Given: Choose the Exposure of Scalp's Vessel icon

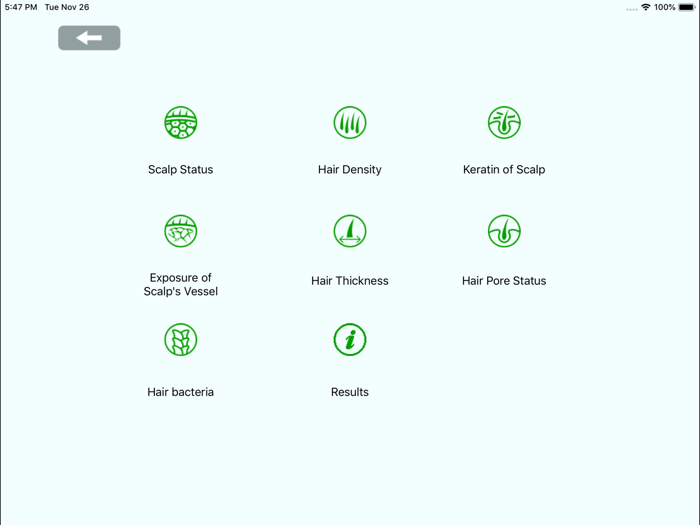Looking at the screenshot, I should coord(181,231).
